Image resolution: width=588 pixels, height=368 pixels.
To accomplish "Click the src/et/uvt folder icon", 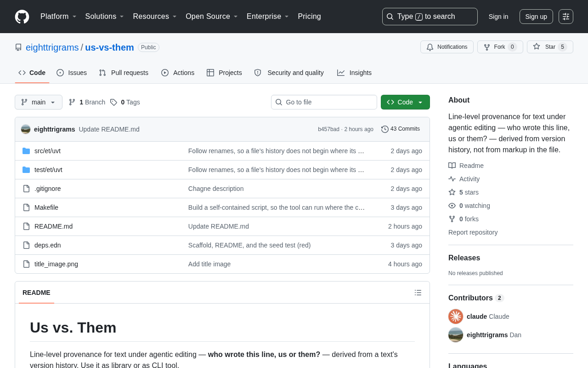I will [x=26, y=151].
